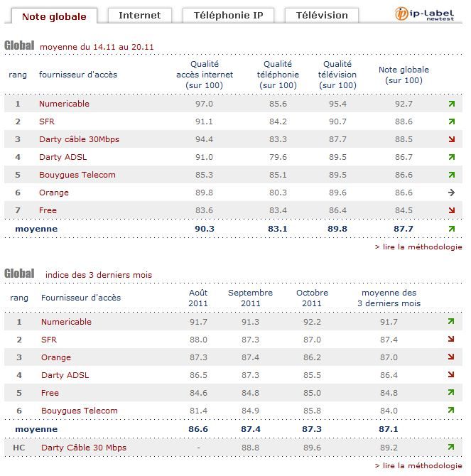Click the green arrow in weekly moyenne row
471x476 pixels.
(x=451, y=229)
